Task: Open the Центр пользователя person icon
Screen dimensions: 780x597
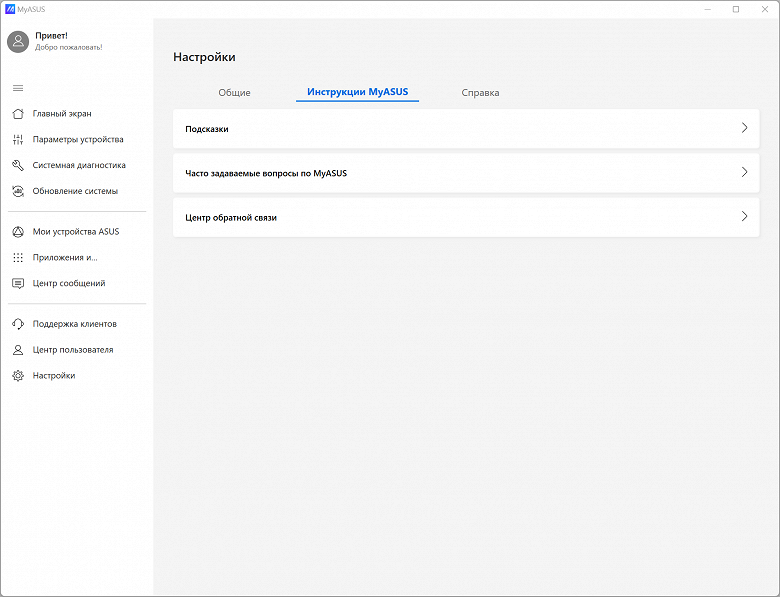Action: click(18, 350)
